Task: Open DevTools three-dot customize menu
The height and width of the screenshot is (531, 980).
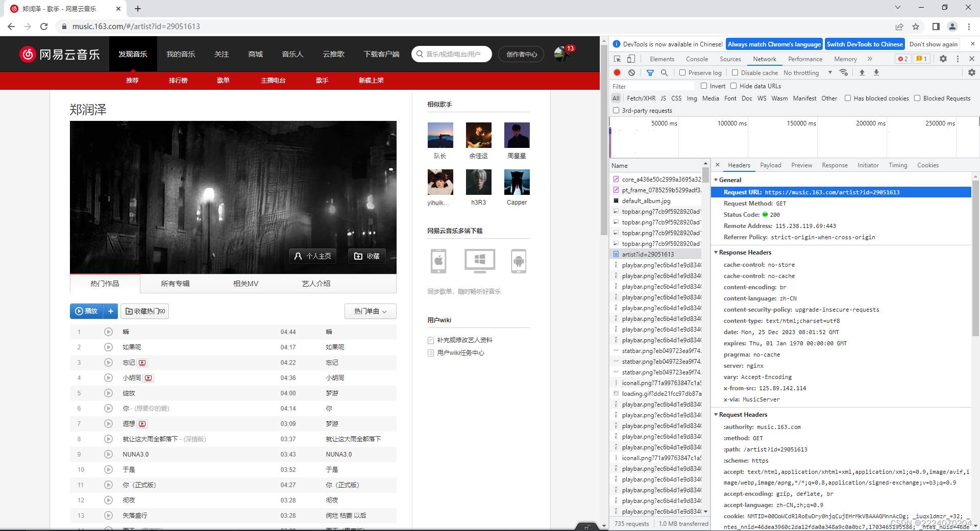Action: [x=958, y=59]
